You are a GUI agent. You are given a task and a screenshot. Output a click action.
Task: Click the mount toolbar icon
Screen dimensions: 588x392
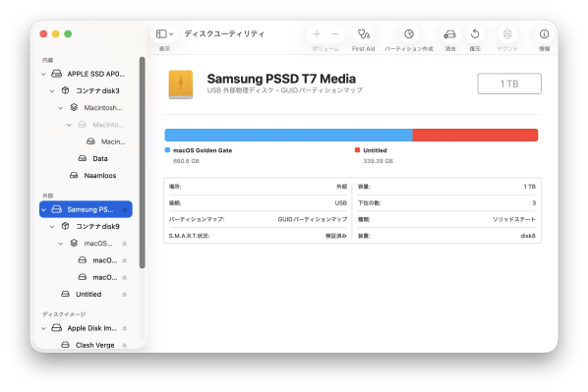[x=507, y=34]
